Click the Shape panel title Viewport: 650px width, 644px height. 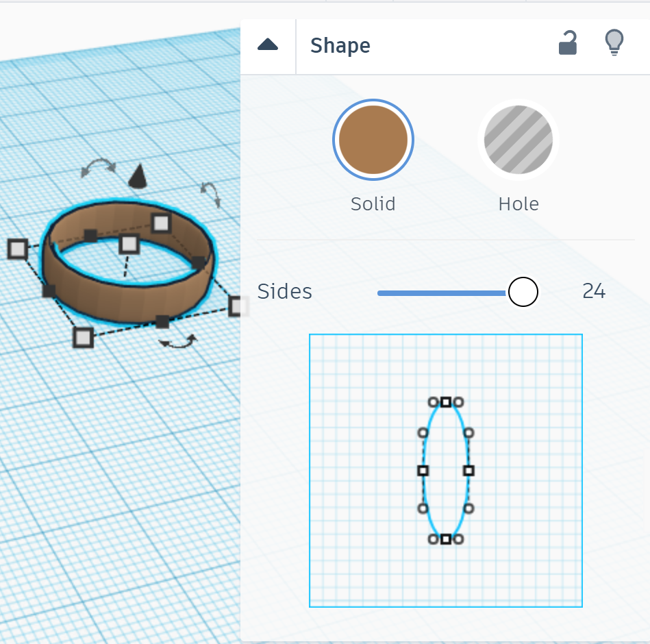click(x=340, y=46)
